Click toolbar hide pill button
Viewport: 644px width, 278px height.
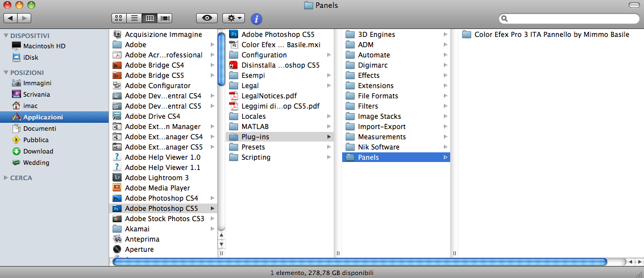point(634,5)
